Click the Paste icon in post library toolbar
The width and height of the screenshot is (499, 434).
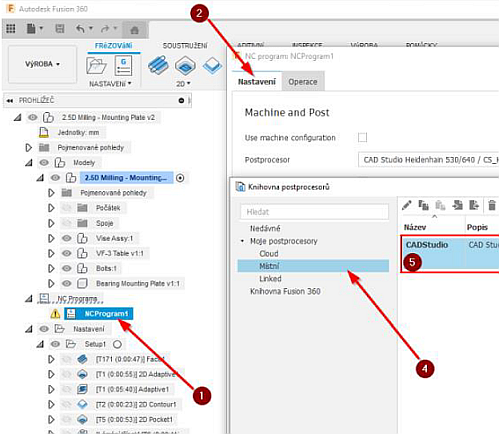click(x=440, y=205)
